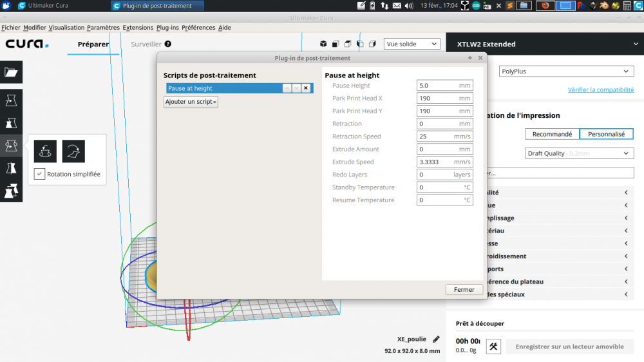Viewport: 644px width, 362px height.
Task: Select the Personnalisé mode button
Action: (606, 134)
